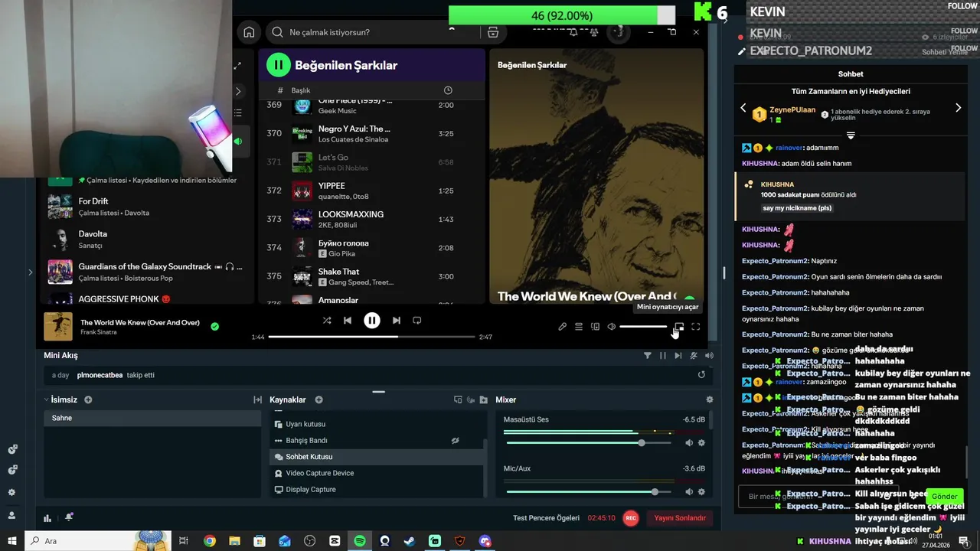Skip to next track in Spotify
The image size is (980, 551).
(x=397, y=321)
